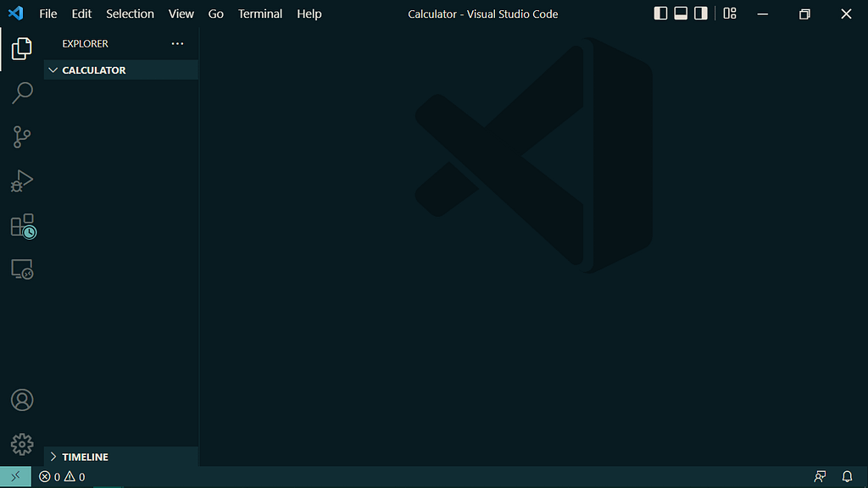Open the Run and Debug view
The width and height of the screenshot is (868, 488).
click(x=21, y=181)
